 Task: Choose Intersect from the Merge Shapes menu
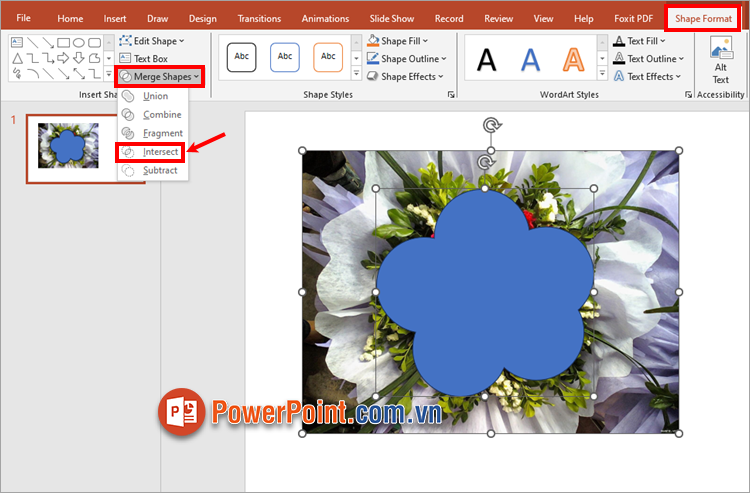point(151,152)
